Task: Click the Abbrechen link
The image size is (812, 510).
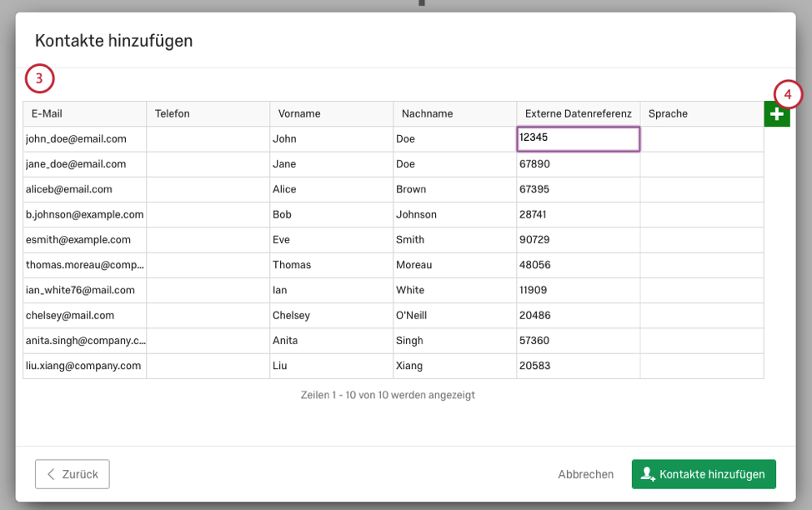Action: click(x=586, y=474)
